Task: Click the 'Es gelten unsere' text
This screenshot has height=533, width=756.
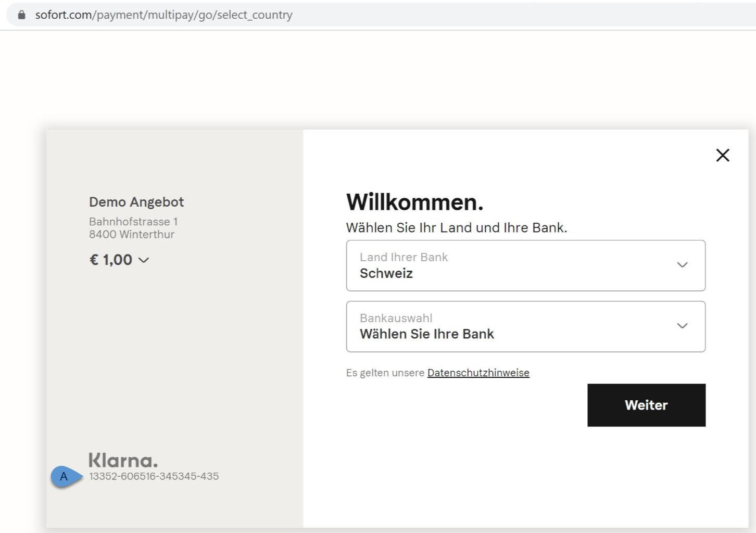Action: click(x=385, y=373)
